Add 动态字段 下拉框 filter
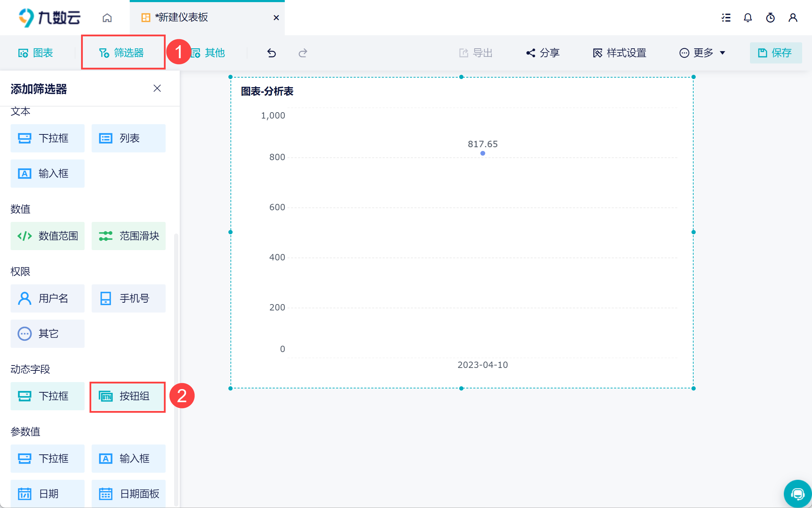The image size is (812, 508). tap(48, 396)
